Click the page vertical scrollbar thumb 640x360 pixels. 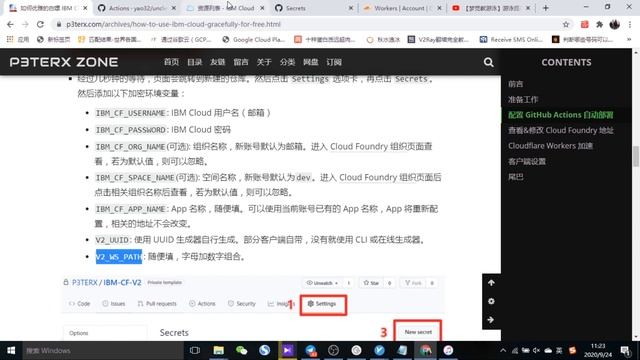pyautogui.click(x=636, y=157)
